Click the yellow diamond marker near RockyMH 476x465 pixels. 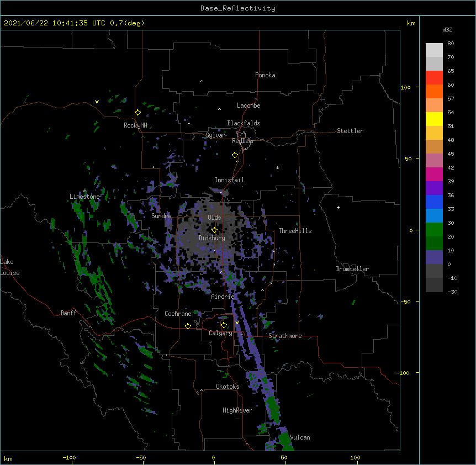point(138,113)
